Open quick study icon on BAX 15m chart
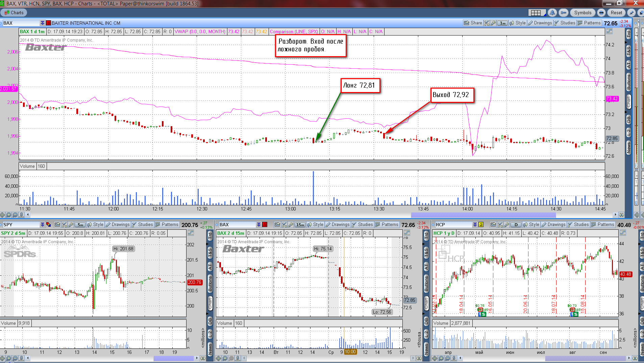 (284, 225)
